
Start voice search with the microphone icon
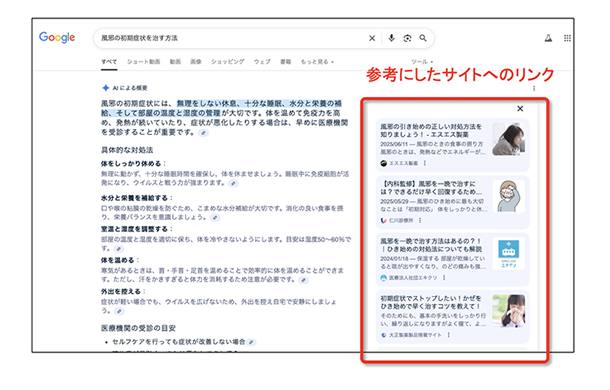pyautogui.click(x=391, y=38)
